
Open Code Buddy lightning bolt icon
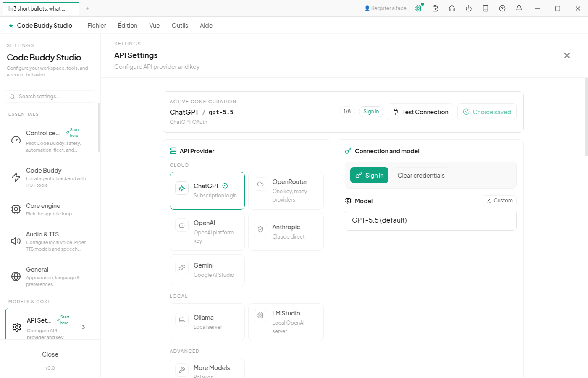[16, 177]
